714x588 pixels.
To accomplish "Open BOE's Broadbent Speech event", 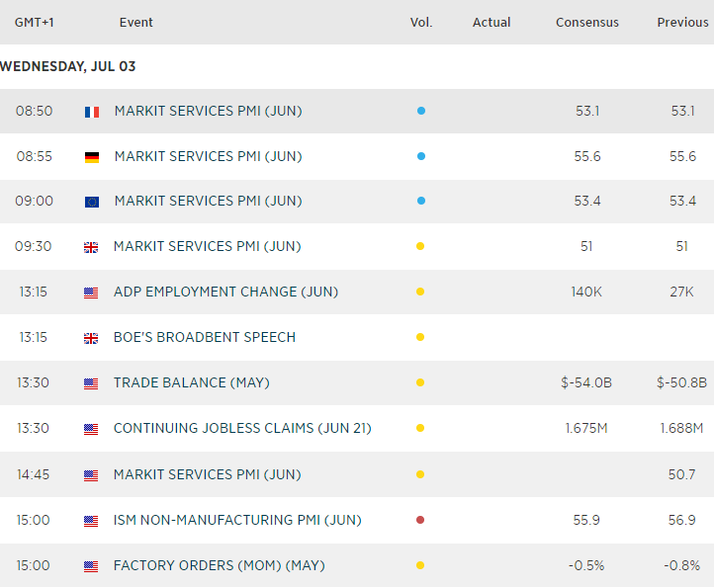I will pos(205,337).
